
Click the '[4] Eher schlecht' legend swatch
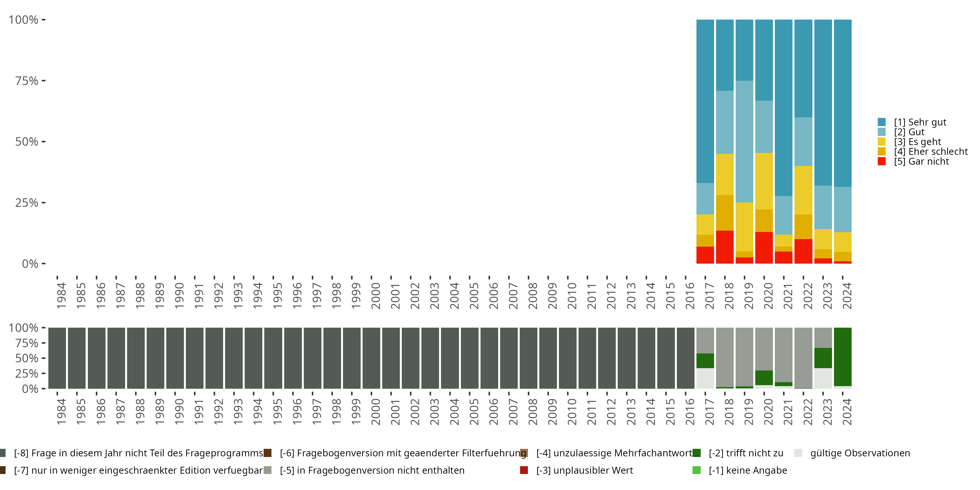pos(881,152)
